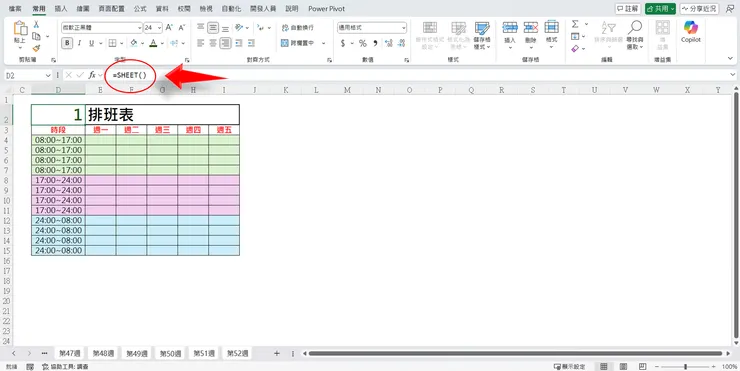The image size is (740, 371).
Task: Open the font name dropdown
Action: (x=139, y=28)
